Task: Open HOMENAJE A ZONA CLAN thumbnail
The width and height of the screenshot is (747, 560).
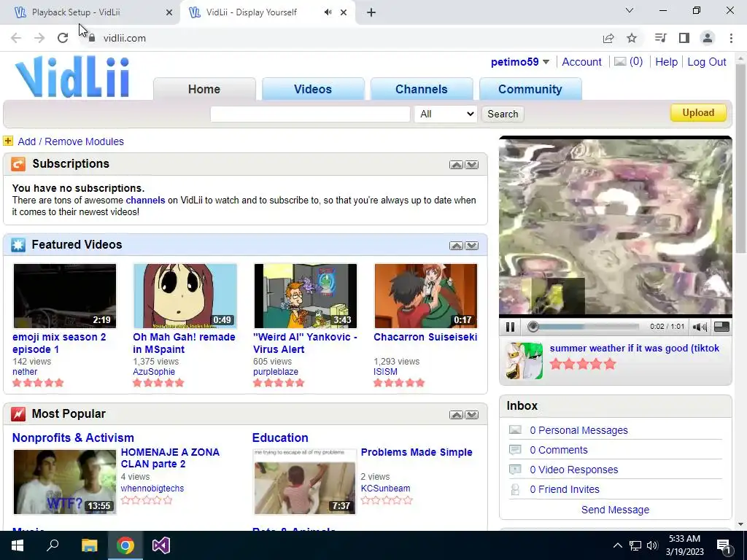Action: pos(65,482)
